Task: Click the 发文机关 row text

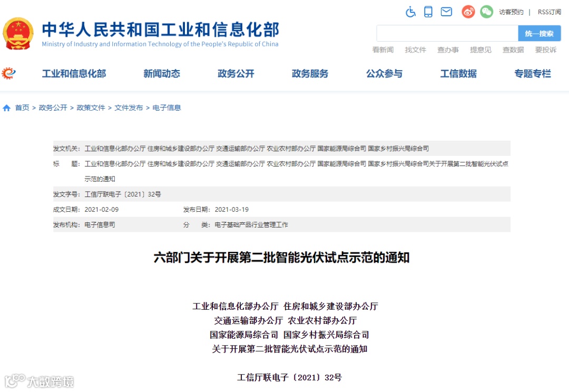Action: [x=257, y=149]
